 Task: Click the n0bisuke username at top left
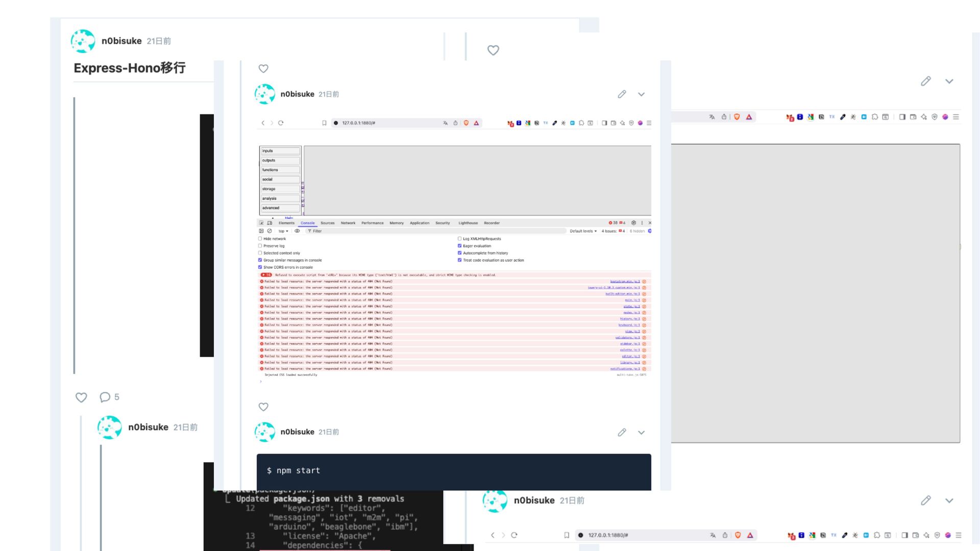pyautogui.click(x=121, y=41)
